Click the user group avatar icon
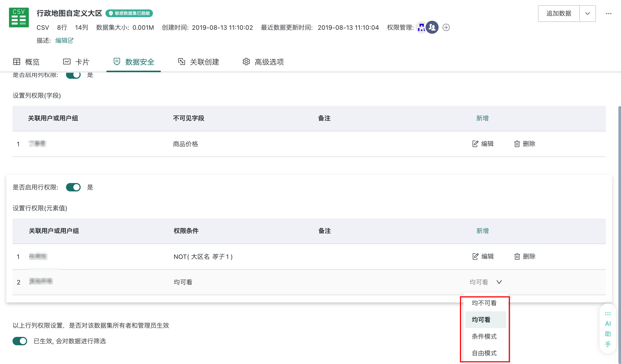 [432, 27]
